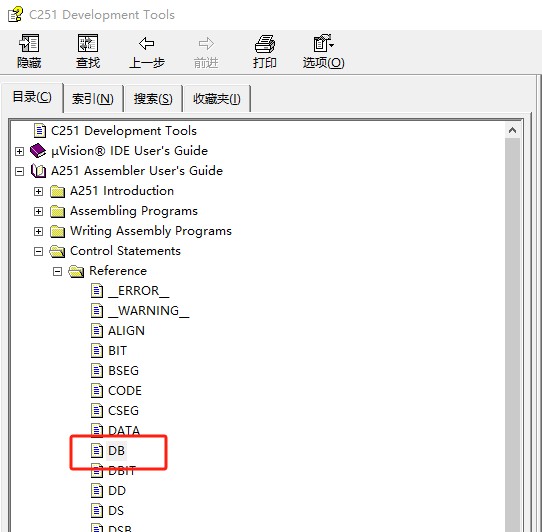Switch to the 目录(C) contents tab

[32, 97]
